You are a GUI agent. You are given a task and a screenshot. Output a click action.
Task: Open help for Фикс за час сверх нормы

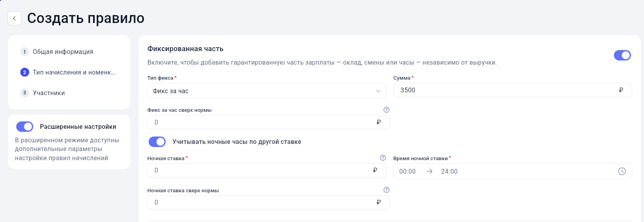point(386,110)
